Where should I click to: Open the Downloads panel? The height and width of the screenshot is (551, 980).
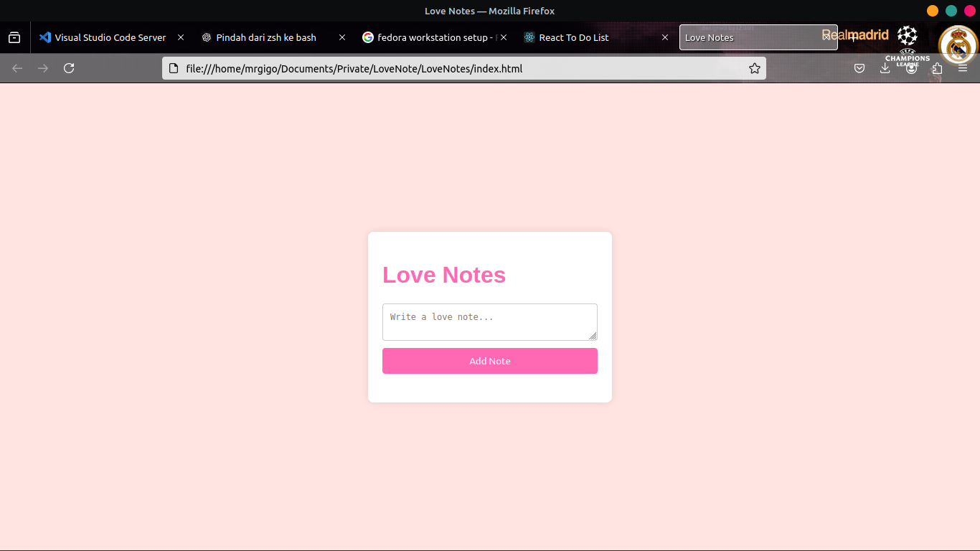(885, 68)
